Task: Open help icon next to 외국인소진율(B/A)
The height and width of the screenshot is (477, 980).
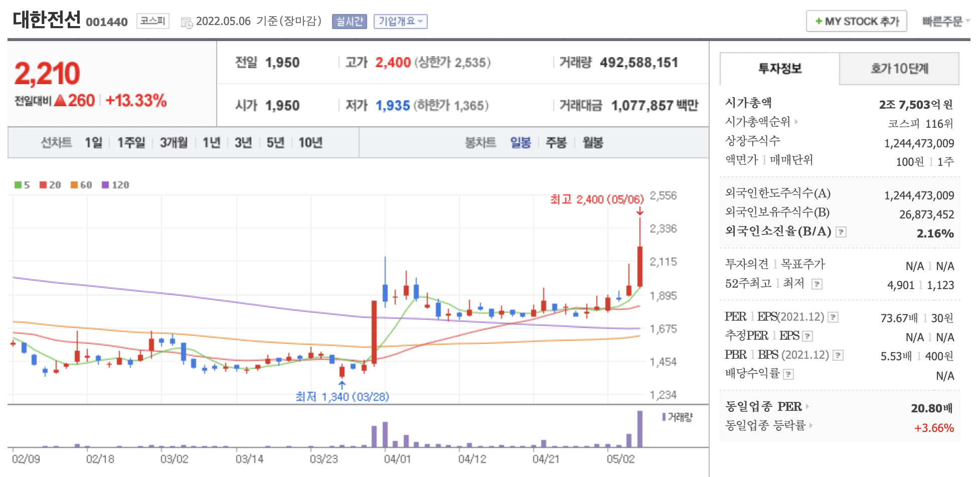Action: 841,232
